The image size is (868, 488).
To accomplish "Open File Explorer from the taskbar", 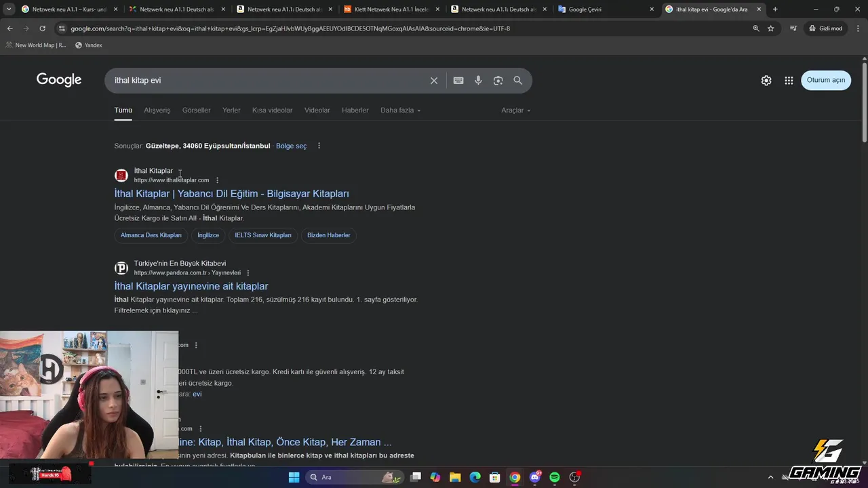I will (x=455, y=477).
